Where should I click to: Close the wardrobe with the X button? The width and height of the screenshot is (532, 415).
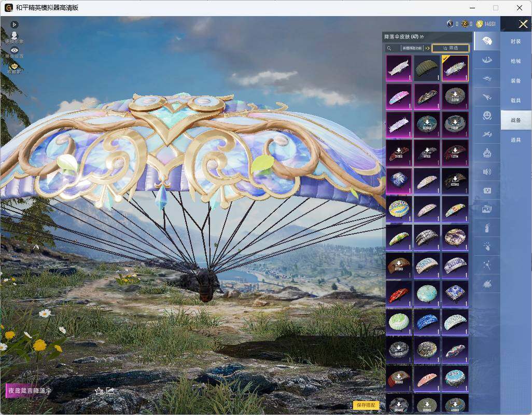[523, 24]
